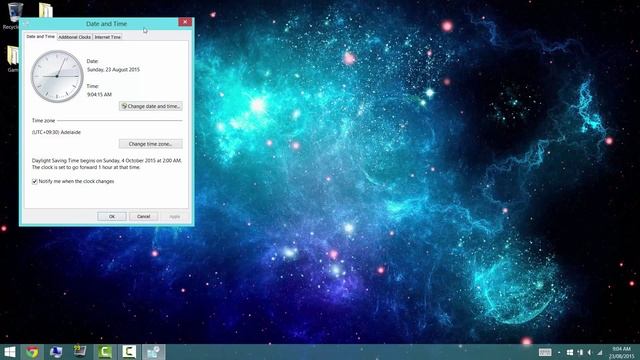Switch to the Date and Time tab
Viewport: 640px width, 360px height.
pyautogui.click(x=40, y=36)
